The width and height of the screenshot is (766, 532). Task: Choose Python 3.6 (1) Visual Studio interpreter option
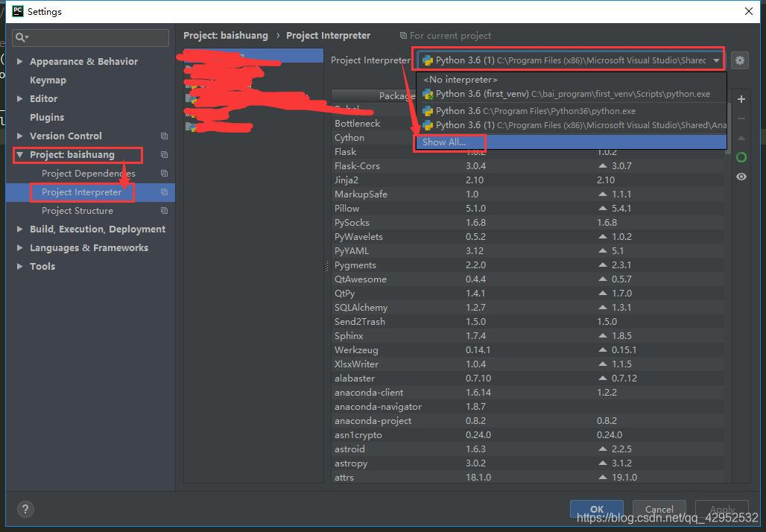coord(572,125)
